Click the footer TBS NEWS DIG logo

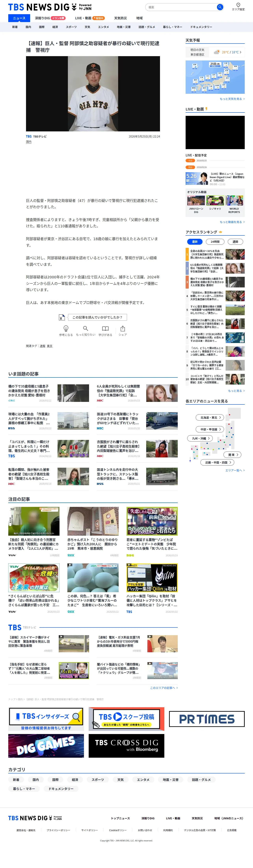[x=35, y=818]
